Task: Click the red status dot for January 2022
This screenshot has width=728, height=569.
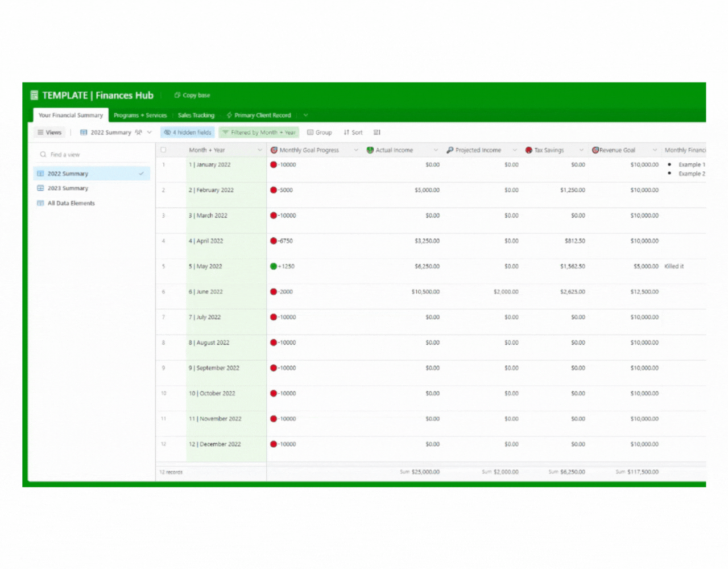Action: [x=274, y=164]
